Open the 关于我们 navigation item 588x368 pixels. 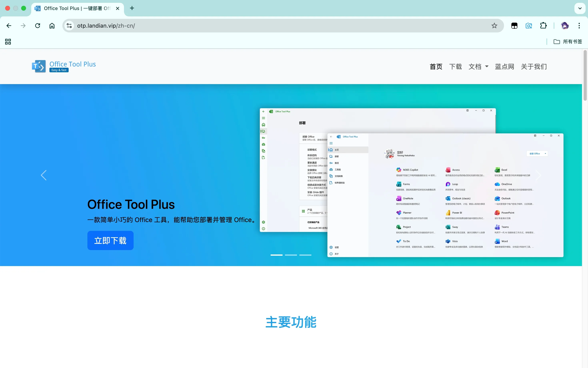click(x=534, y=66)
